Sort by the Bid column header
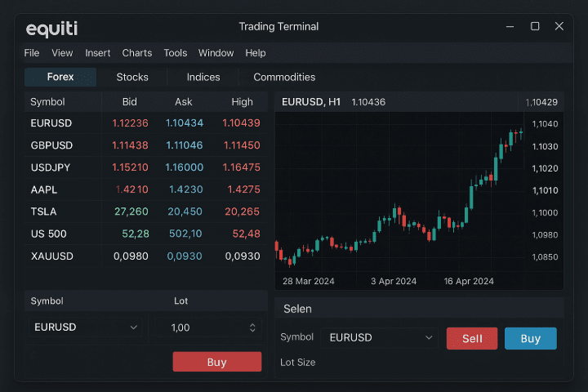 pos(130,101)
